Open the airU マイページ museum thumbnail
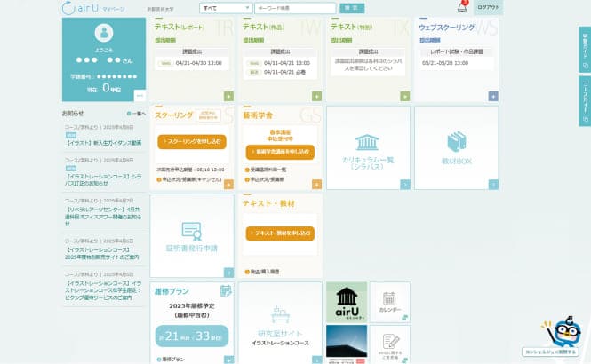This screenshot has width=591, height=364. tap(347, 302)
